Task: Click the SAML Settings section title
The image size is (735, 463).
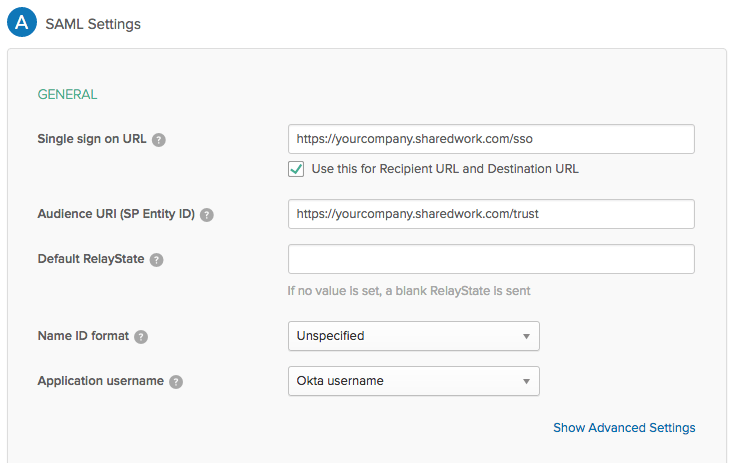Action: click(93, 24)
